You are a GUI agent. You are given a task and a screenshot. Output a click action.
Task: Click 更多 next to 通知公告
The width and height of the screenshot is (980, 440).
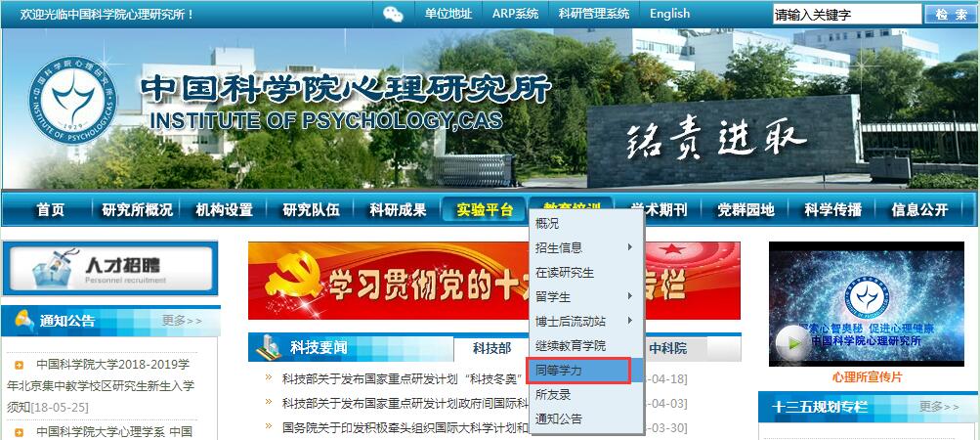tap(182, 321)
